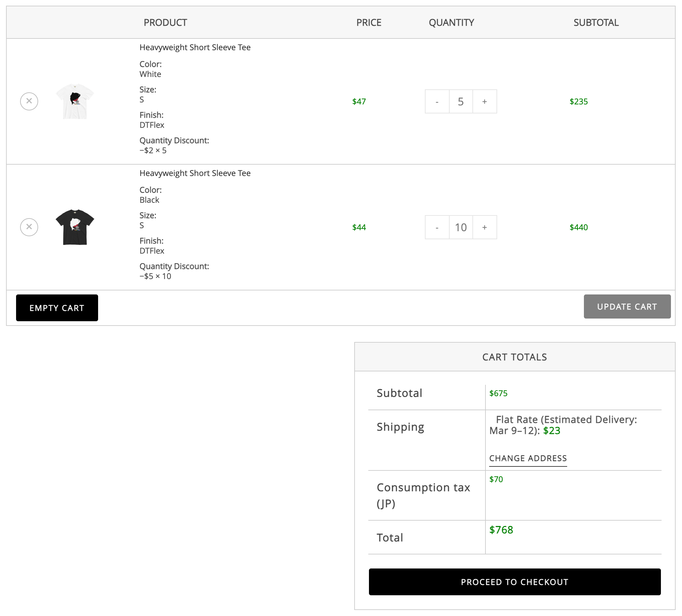The height and width of the screenshot is (616, 682).
Task: Decrease black tee quantity with minus
Action: click(x=437, y=227)
